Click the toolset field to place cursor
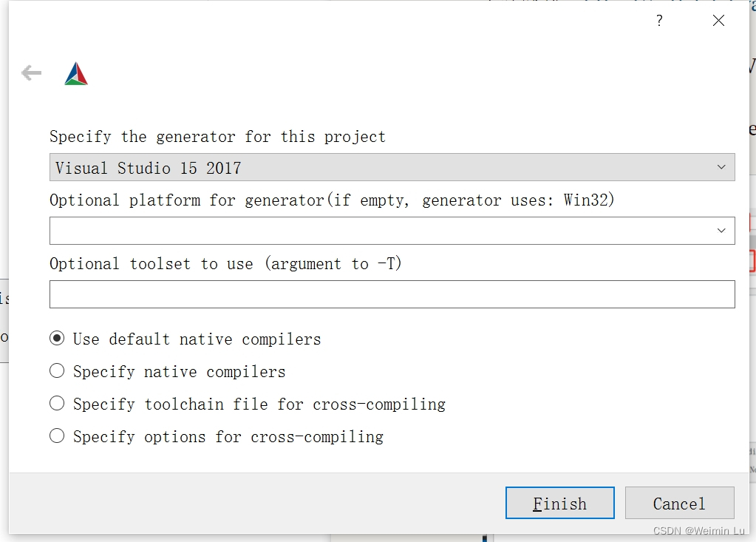Viewport: 756px width, 542px height. 296,294
